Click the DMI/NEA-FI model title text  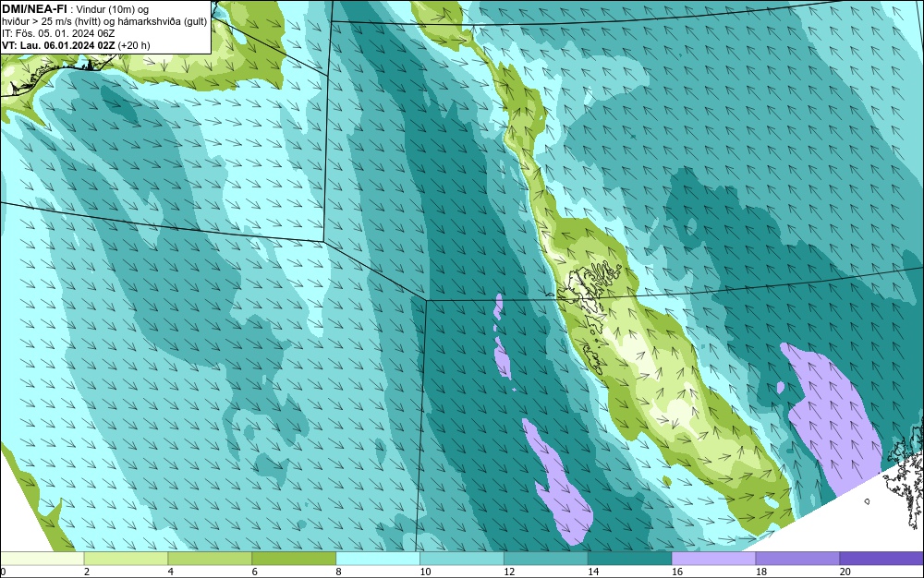[33, 8]
